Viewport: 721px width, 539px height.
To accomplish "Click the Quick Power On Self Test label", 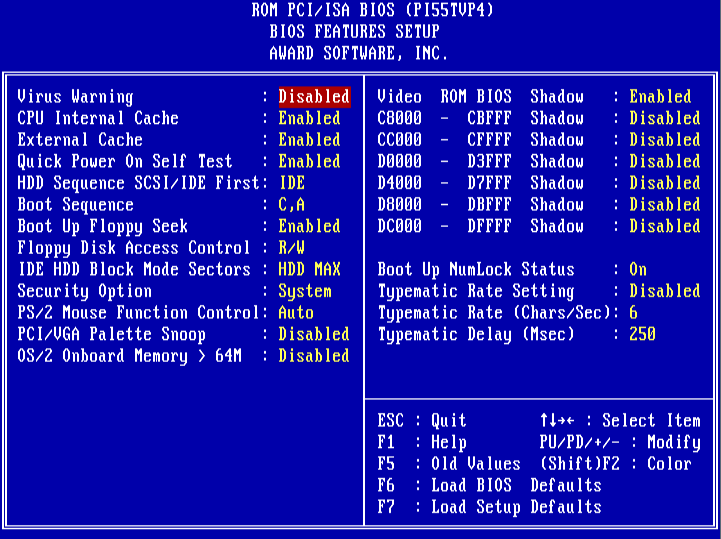I will (x=125, y=162).
